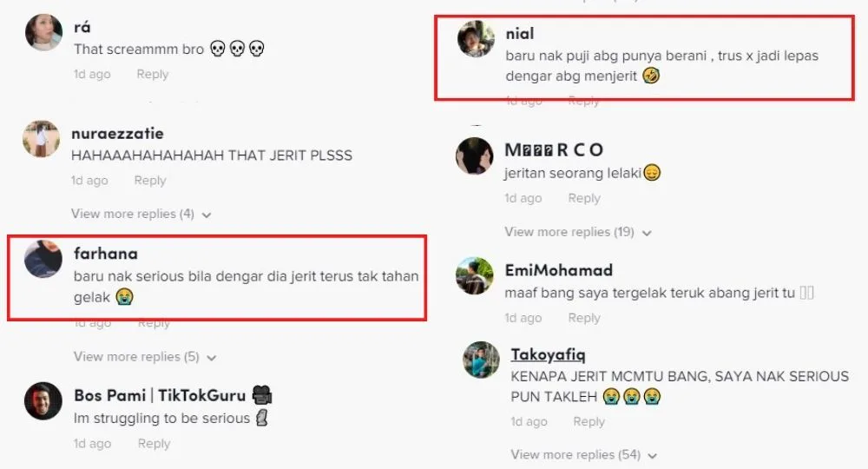Reply to Takoyafiq's comment
The image size is (868, 469).
point(589,421)
